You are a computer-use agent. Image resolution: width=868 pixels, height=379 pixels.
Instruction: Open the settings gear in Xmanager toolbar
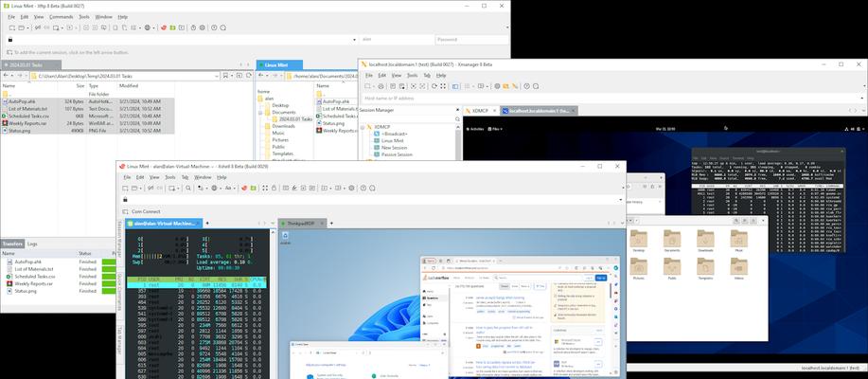497,86
